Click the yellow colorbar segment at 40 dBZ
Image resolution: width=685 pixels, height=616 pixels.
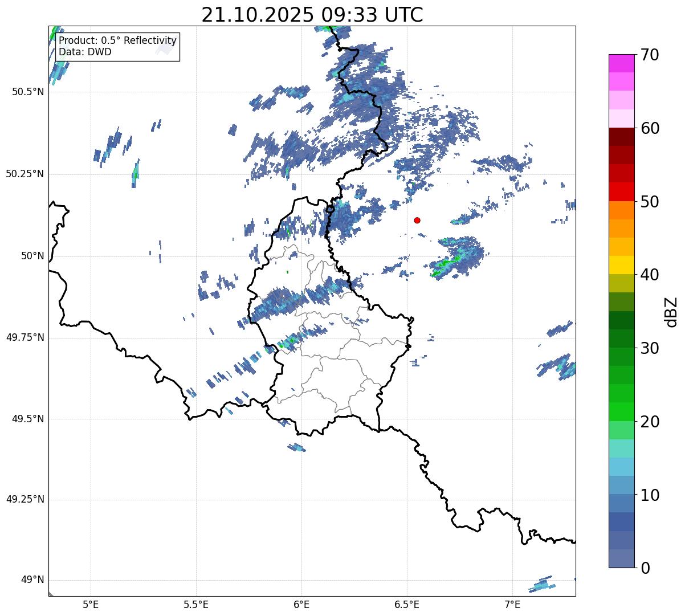coord(622,266)
